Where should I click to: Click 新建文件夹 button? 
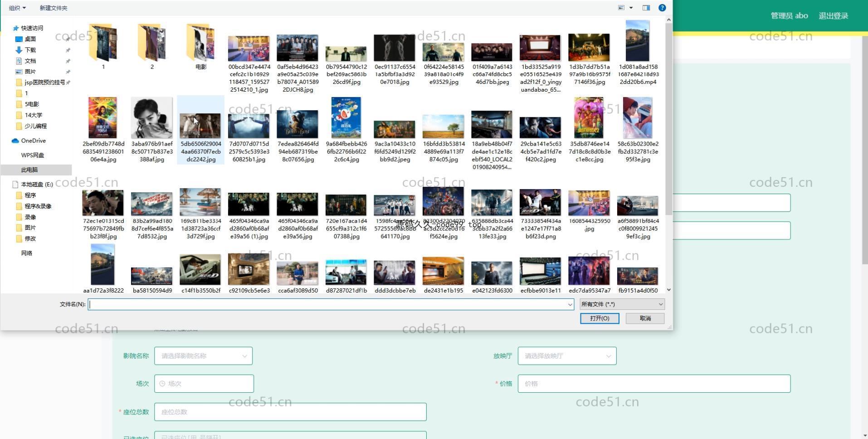(54, 8)
